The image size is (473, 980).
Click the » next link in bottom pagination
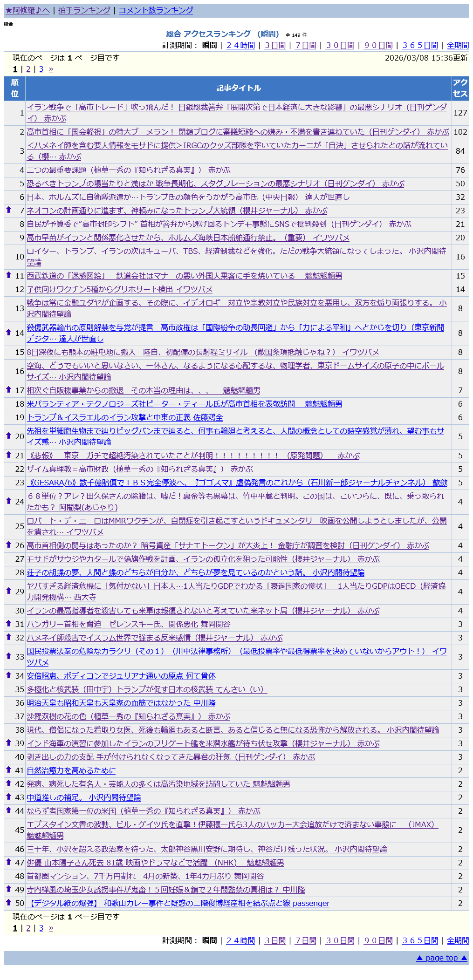coord(51,928)
